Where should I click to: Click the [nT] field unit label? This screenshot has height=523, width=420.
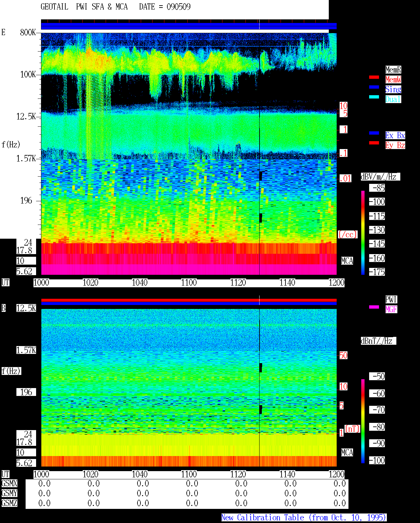[352, 429]
